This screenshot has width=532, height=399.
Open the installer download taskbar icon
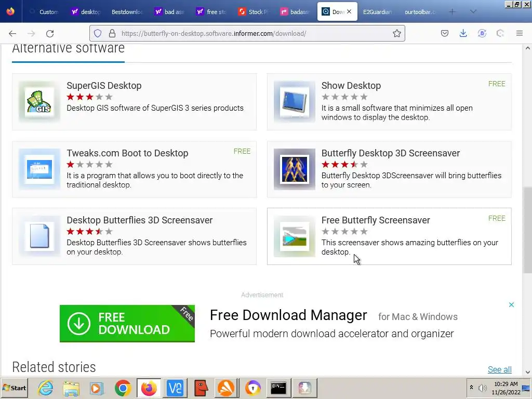pos(304,388)
